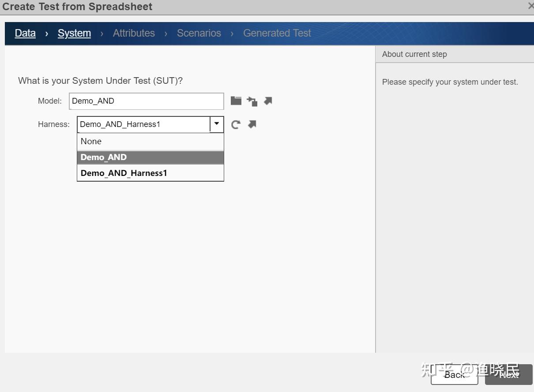View the Generated Test step
The height and width of the screenshot is (392, 534).
(x=277, y=33)
